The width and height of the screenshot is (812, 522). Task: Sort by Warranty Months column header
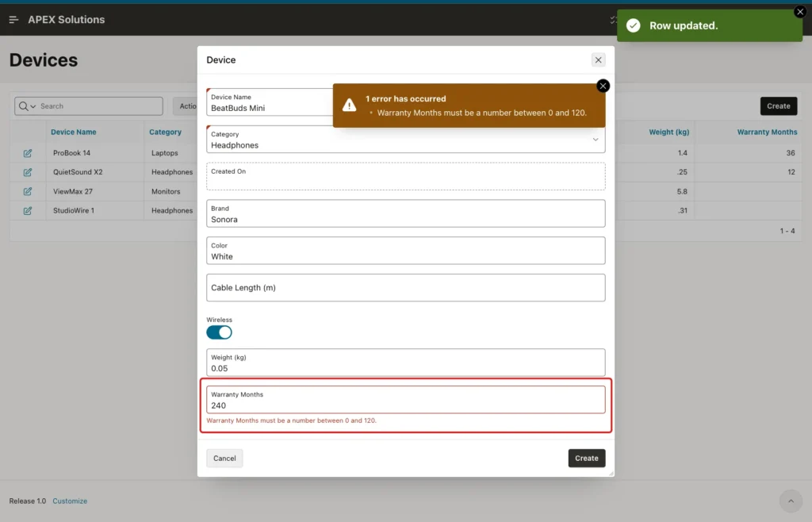pos(767,132)
